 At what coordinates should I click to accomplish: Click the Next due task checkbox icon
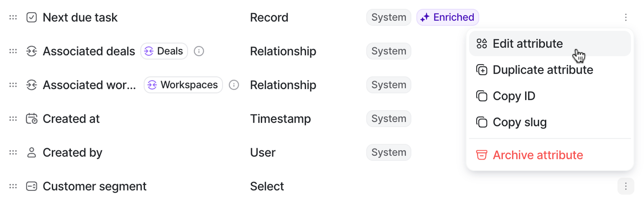click(32, 17)
